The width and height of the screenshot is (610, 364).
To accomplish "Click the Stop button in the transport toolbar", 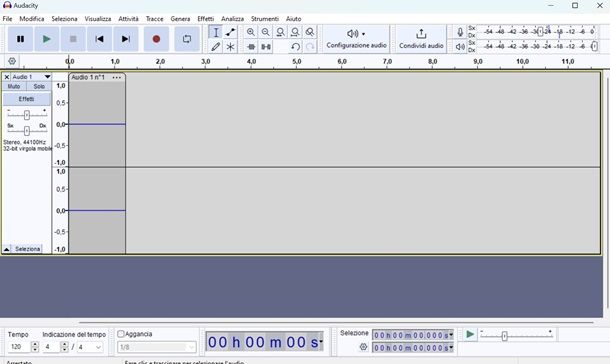I will point(73,39).
